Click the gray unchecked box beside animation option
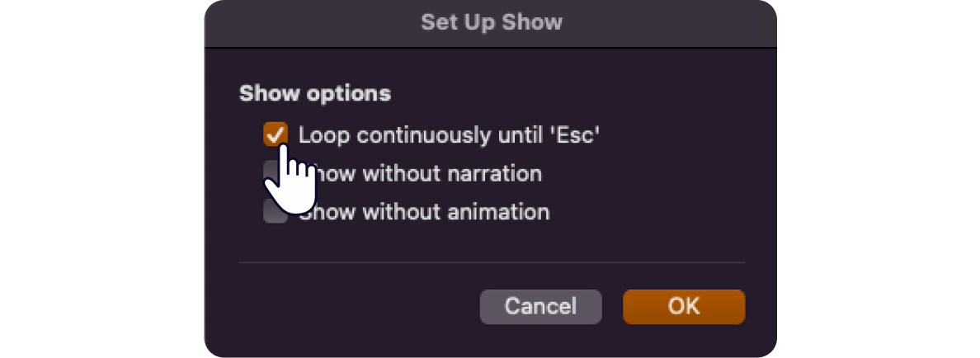The height and width of the screenshot is (358, 980). [x=275, y=212]
